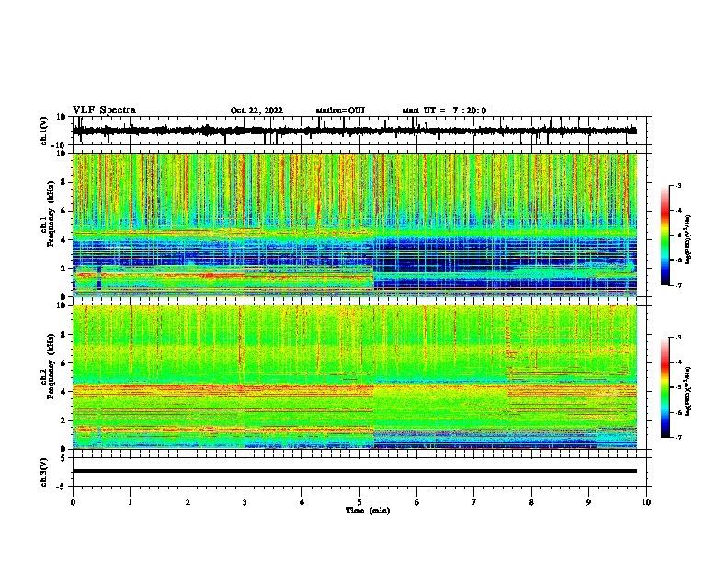This screenshot has width=728, height=563.
Task: Select the ch.2 spectrogram panel
Action: [x=355, y=377]
